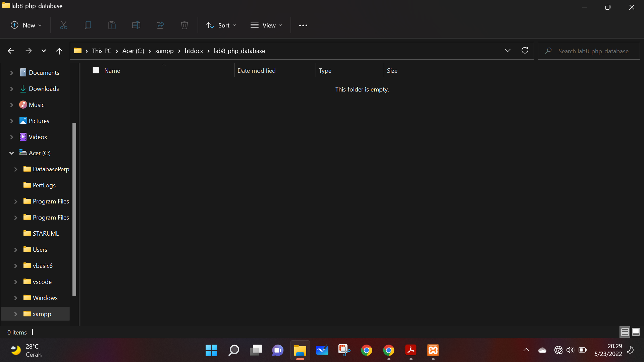Expand the xampp folder in the sidebar
This screenshot has height=362, width=644.
(15, 314)
